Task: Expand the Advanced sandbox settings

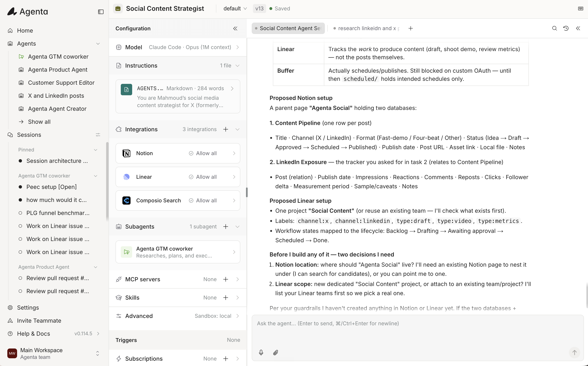Action: point(178,316)
